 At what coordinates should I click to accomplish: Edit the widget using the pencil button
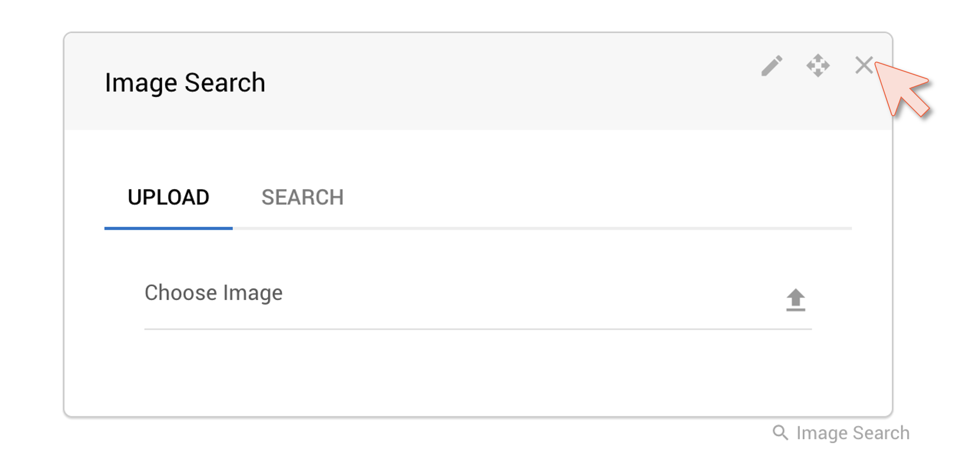click(x=771, y=66)
